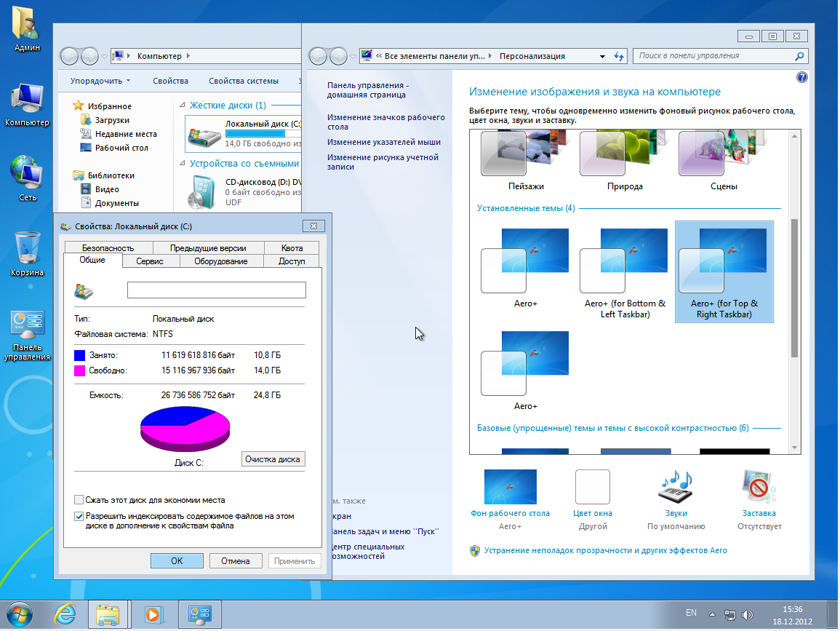This screenshot has width=840, height=631.
Task: Go forward in Personalization window
Action: (338, 56)
